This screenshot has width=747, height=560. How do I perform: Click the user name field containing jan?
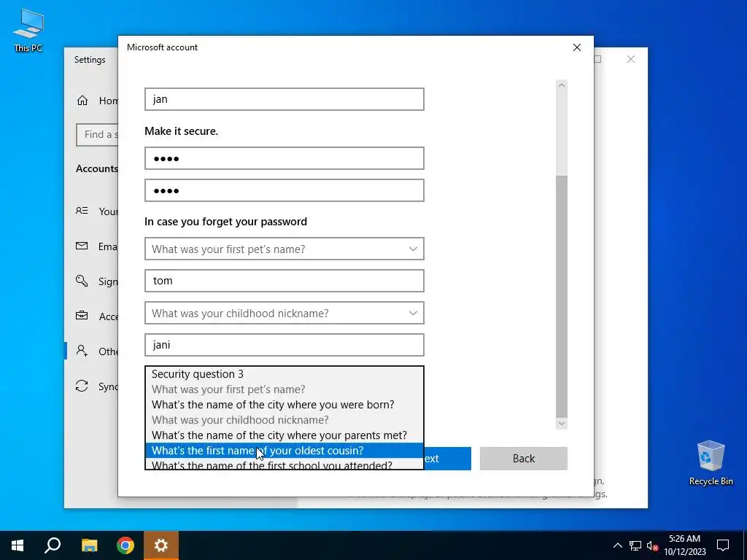pos(285,99)
